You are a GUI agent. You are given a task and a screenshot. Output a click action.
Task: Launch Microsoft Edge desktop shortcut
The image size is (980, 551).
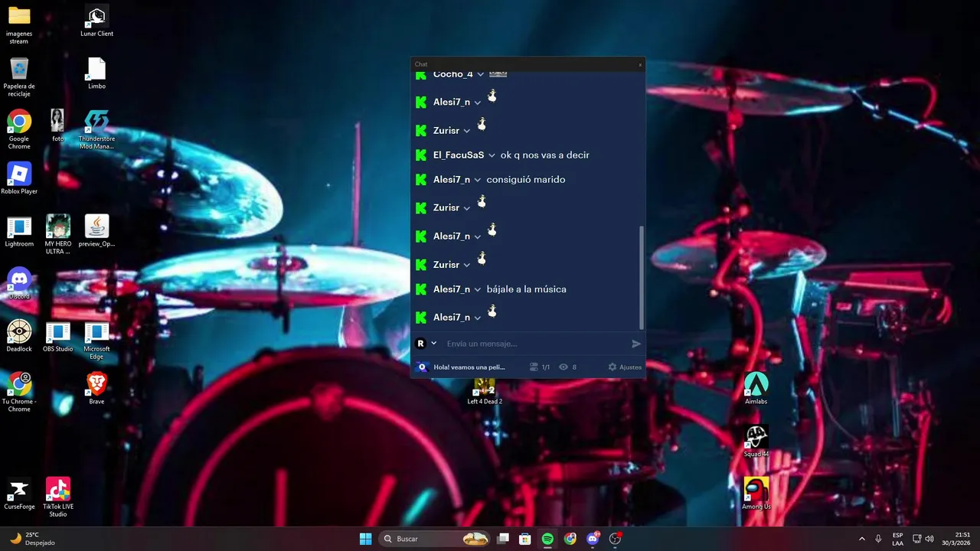coord(96,340)
